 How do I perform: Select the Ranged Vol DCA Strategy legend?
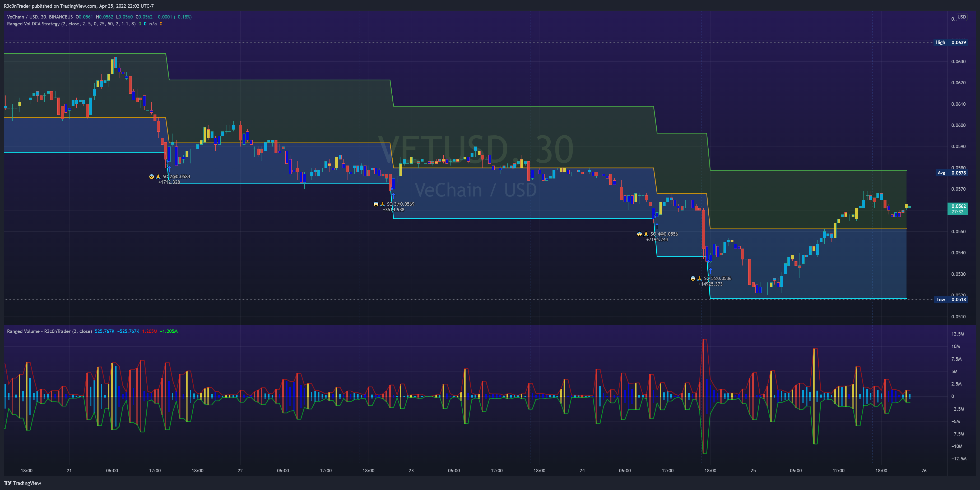[x=71, y=24]
